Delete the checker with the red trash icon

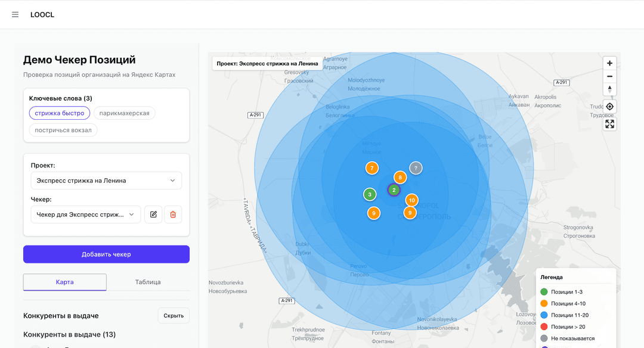pyautogui.click(x=173, y=215)
